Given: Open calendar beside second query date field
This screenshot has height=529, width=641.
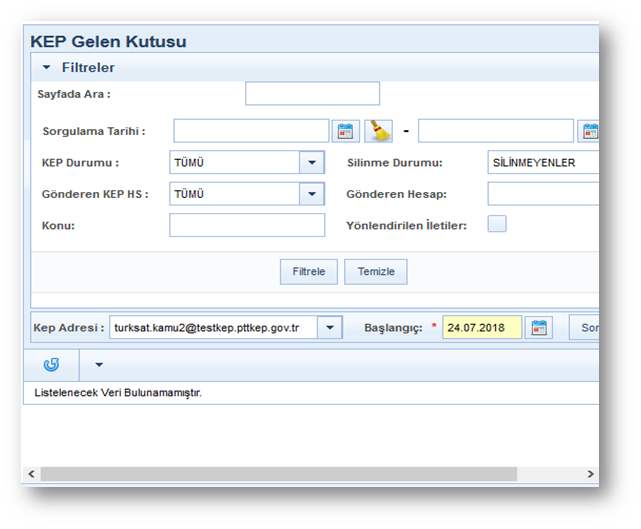Looking at the screenshot, I should tap(590, 131).
